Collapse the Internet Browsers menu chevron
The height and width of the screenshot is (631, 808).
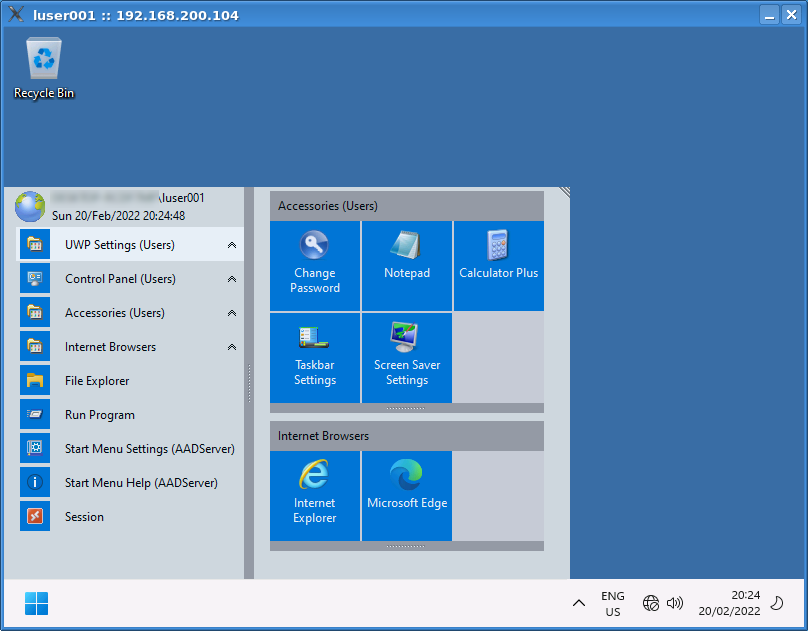point(232,347)
